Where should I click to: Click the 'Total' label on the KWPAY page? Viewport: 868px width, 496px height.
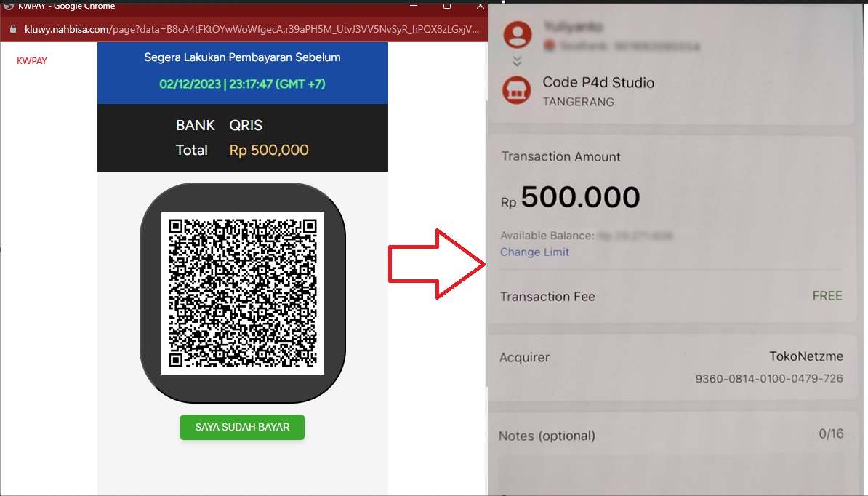(x=191, y=150)
